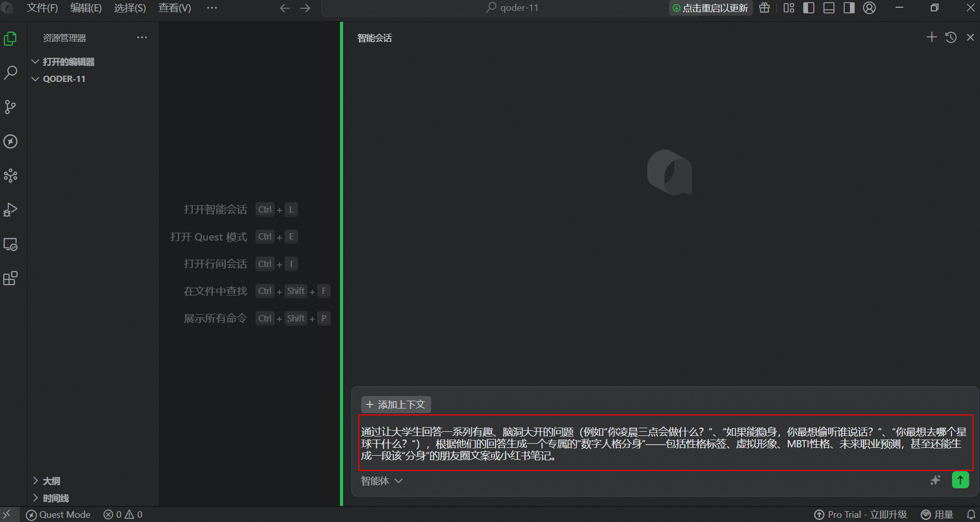
Task: Open chat history clock icon
Action: [951, 37]
